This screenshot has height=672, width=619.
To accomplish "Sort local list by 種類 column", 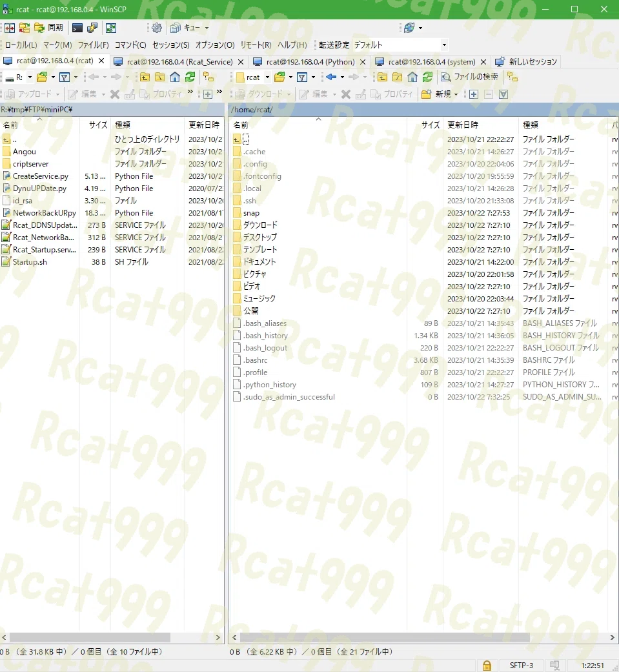I will coord(147,125).
